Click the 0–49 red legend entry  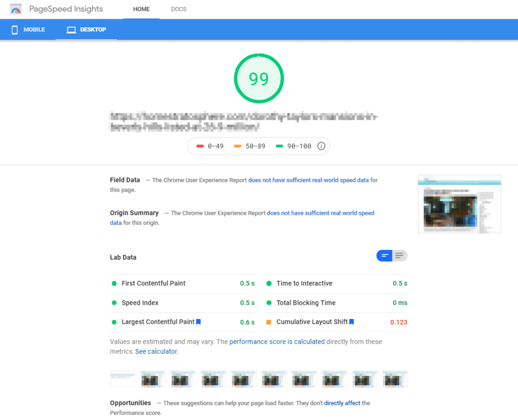coord(210,146)
